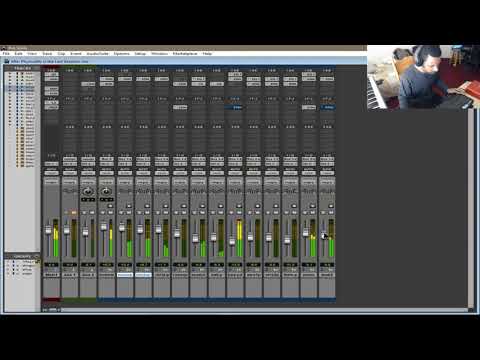Select the Aux 1 track name
The width and height of the screenshot is (480, 360).
70,275
